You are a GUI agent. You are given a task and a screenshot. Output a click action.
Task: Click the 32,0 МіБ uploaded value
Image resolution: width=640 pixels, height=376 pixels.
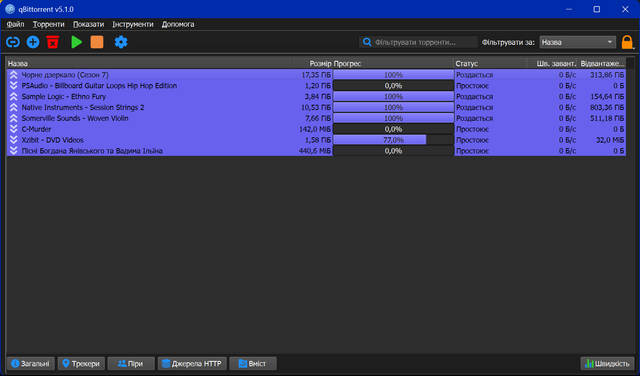pyautogui.click(x=610, y=140)
